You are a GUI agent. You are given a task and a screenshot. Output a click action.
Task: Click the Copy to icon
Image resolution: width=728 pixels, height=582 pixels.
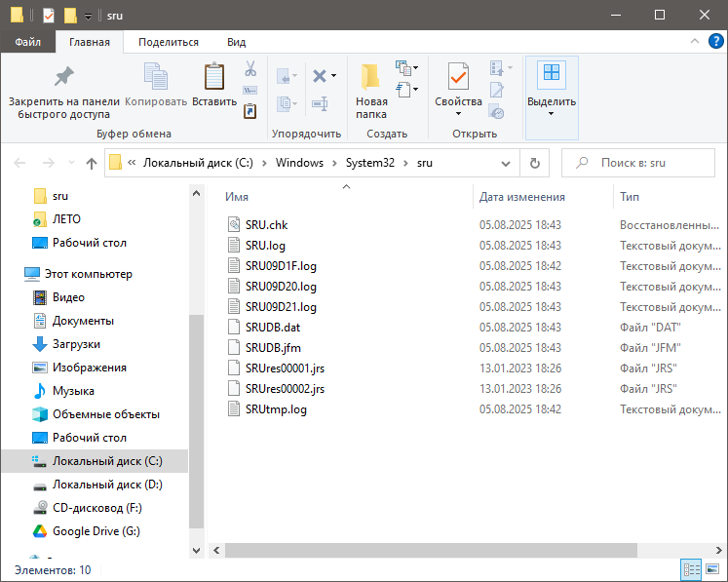point(284,103)
